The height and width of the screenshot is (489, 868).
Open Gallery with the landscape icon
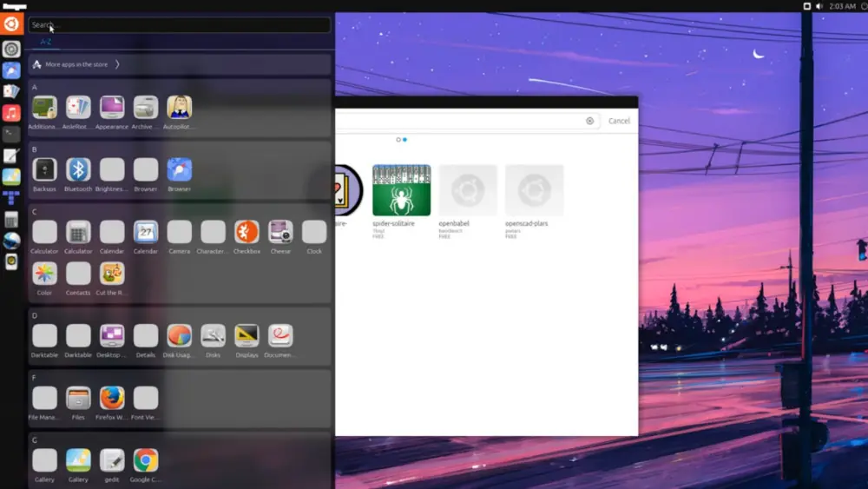[x=78, y=460]
